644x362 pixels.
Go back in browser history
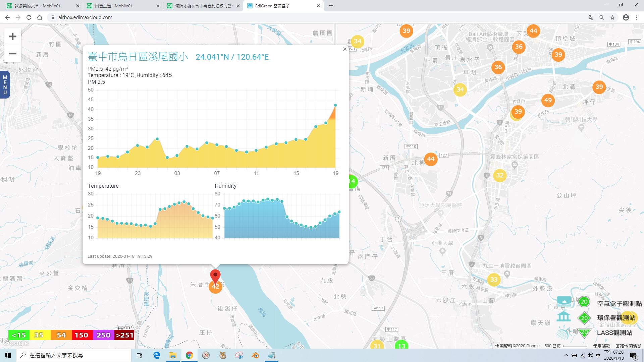pos(7,17)
